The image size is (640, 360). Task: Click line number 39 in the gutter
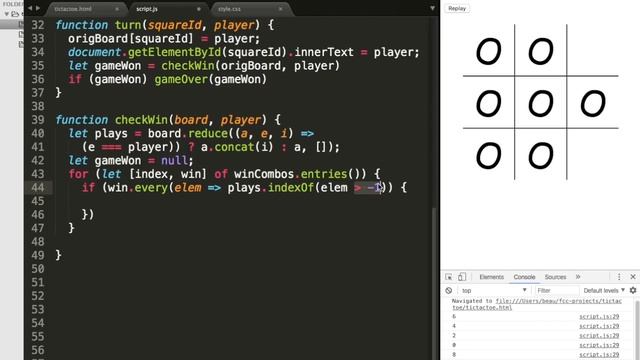click(x=38, y=120)
